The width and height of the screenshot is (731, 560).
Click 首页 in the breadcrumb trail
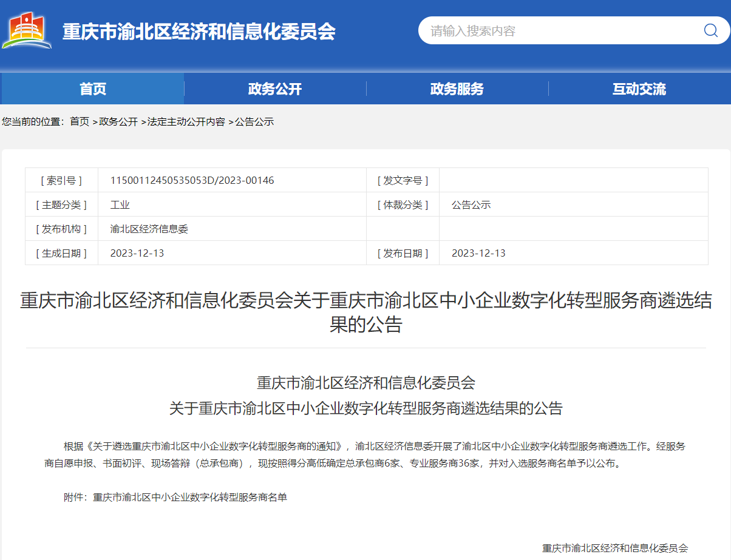80,121
